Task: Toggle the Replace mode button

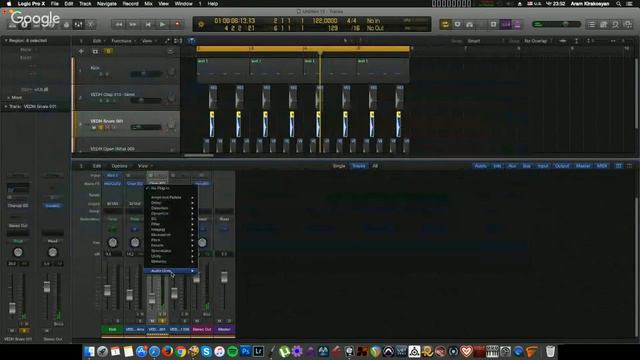Action: coord(457,24)
